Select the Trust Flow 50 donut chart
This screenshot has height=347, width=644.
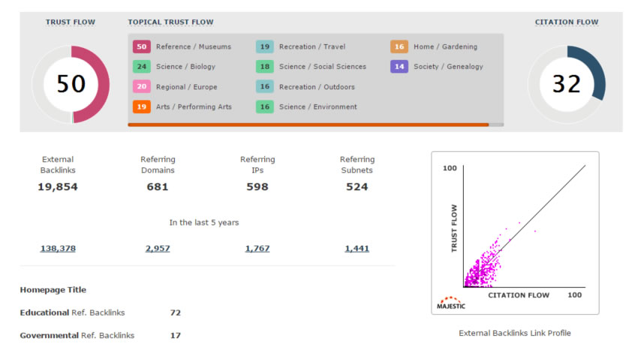point(71,84)
